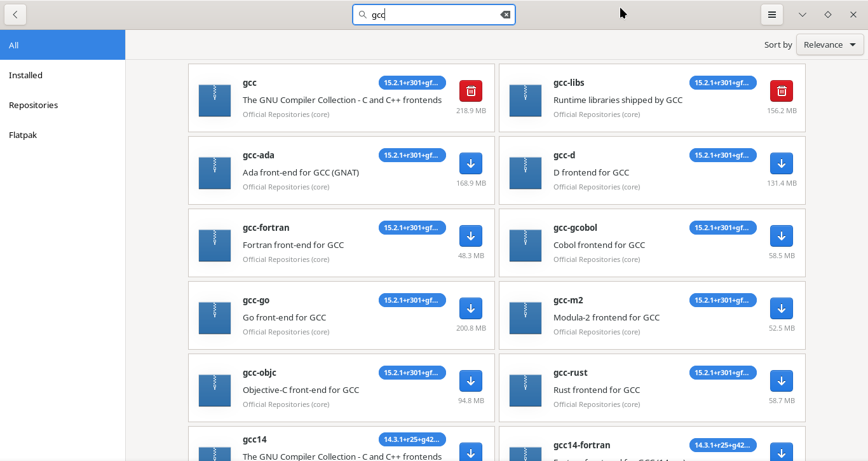
Task: Select the gcc-go package name
Action: [x=257, y=300]
